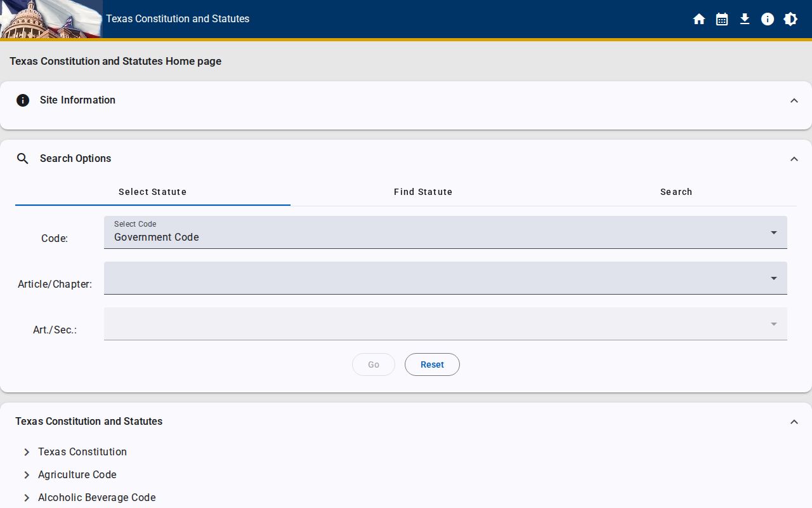Click the Site Information heading
Screen dimensions: 812x508
[77, 100]
